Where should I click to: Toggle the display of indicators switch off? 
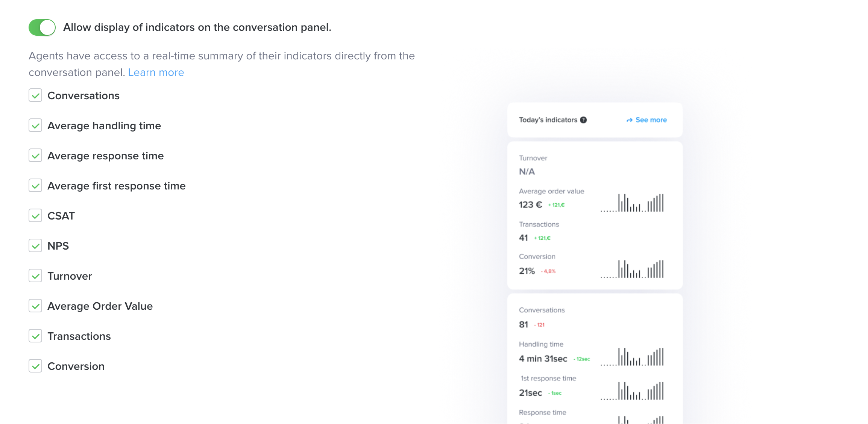(x=42, y=27)
